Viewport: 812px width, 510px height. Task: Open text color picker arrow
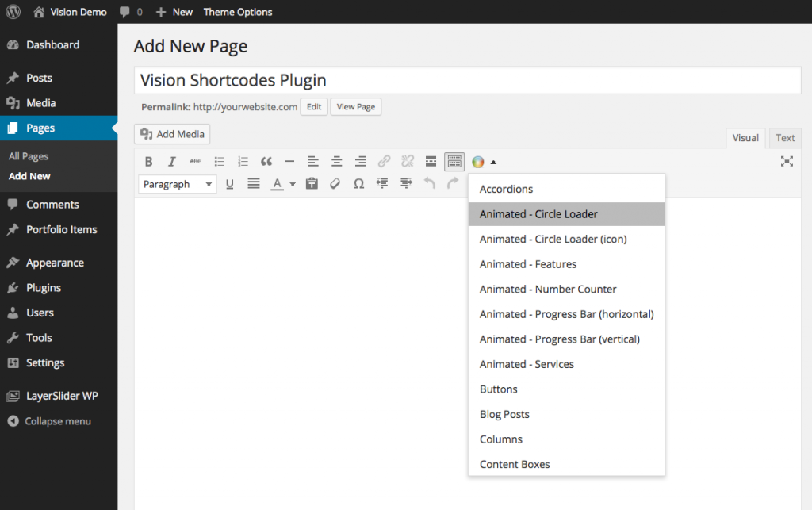(x=293, y=184)
